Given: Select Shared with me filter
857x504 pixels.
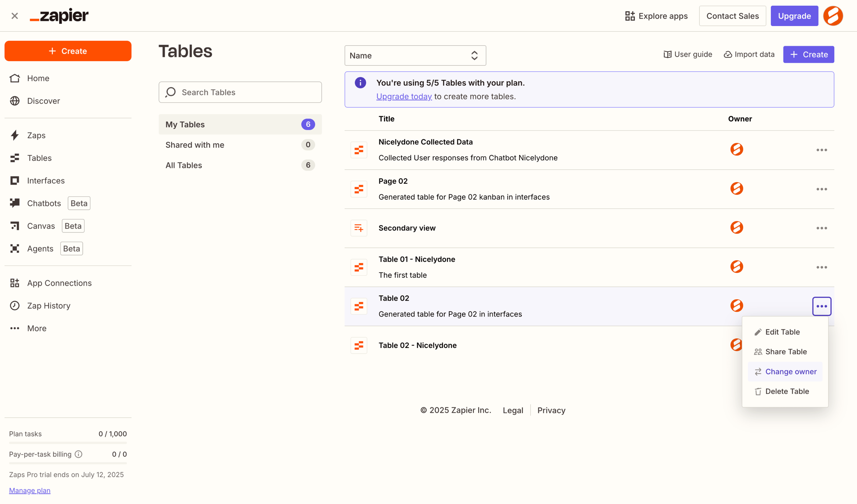Looking at the screenshot, I should click(x=240, y=145).
